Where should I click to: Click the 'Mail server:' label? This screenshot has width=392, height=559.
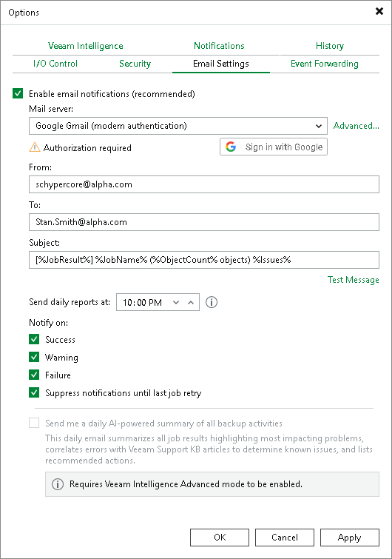pyautogui.click(x=51, y=109)
